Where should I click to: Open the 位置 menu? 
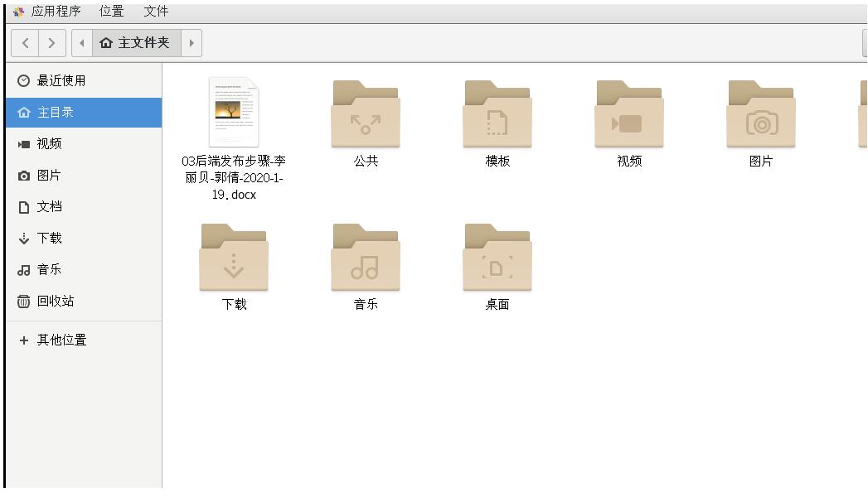(111, 11)
